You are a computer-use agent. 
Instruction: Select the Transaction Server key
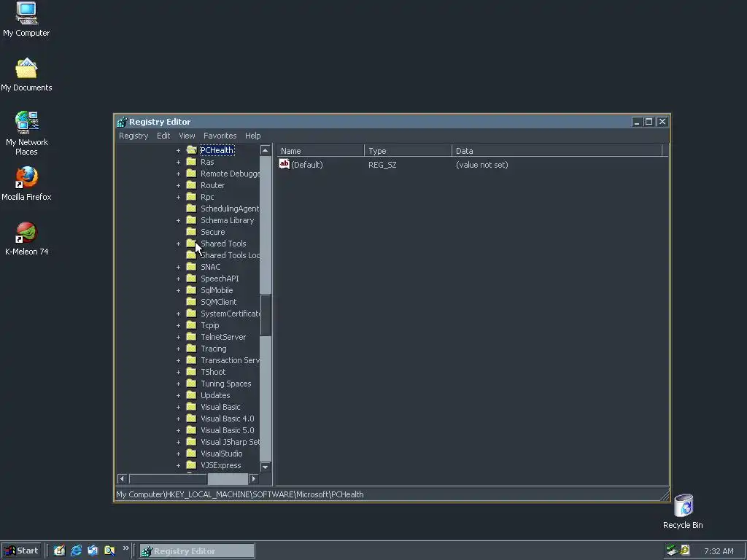[x=230, y=360]
